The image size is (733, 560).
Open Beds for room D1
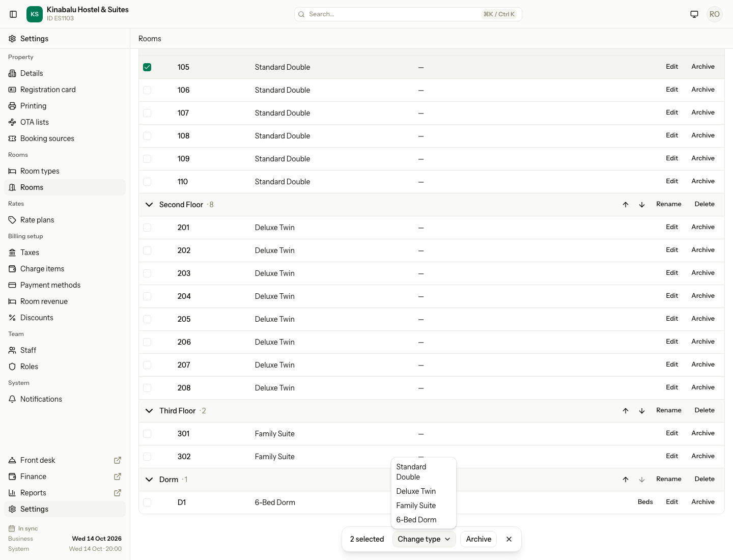645,502
